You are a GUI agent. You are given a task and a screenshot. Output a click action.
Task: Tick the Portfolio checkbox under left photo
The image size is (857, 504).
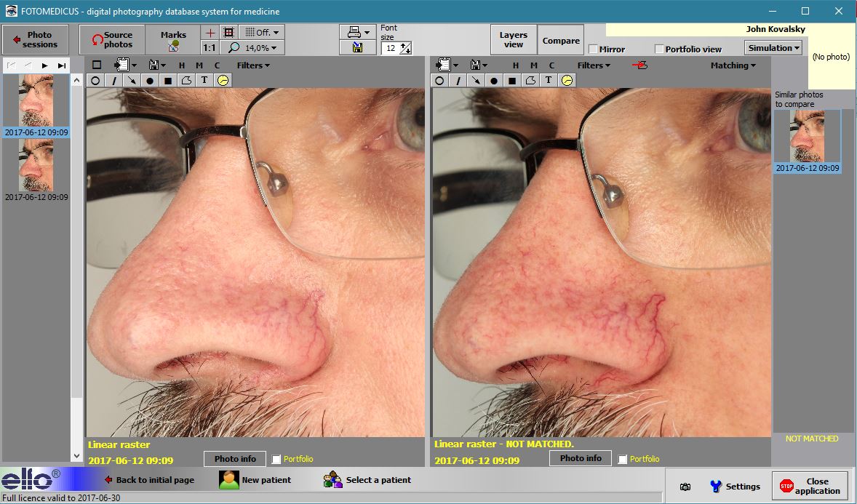tap(276, 459)
